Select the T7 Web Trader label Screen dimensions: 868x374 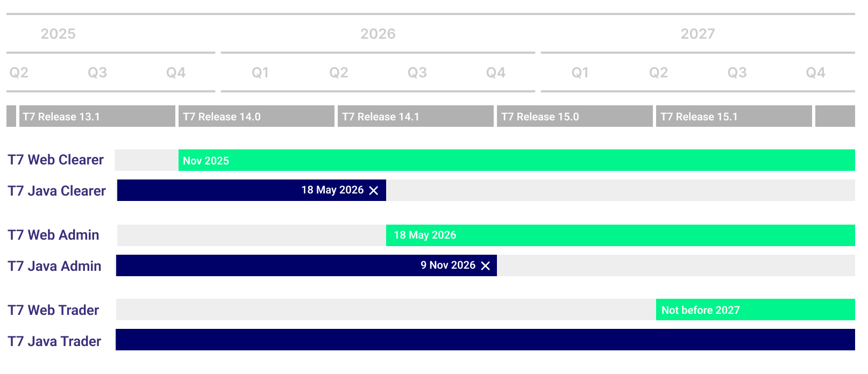point(53,311)
